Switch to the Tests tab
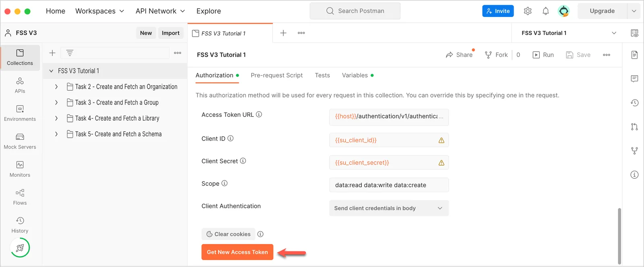The image size is (644, 267). pyautogui.click(x=322, y=75)
